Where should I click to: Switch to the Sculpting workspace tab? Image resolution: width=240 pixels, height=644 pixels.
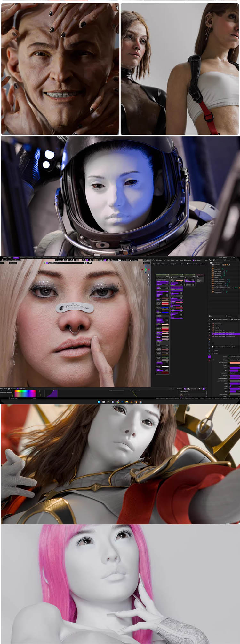(30, 257)
